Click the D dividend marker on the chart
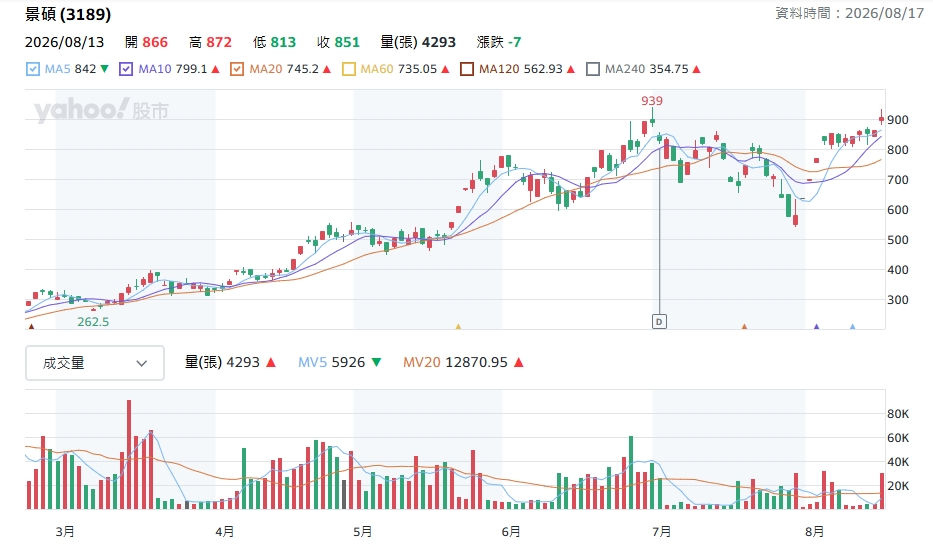The height and width of the screenshot is (547, 933). [x=659, y=321]
